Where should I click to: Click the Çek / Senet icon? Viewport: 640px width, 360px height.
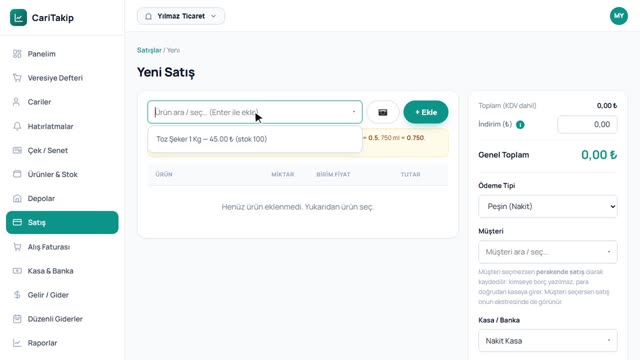coord(17,150)
